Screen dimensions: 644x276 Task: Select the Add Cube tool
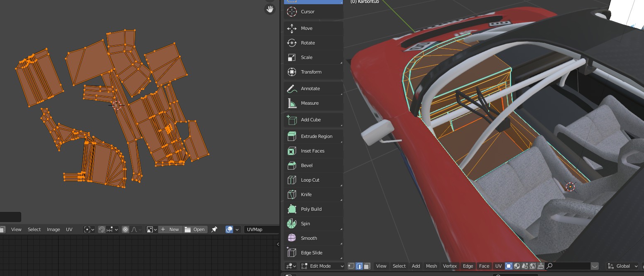(x=313, y=120)
